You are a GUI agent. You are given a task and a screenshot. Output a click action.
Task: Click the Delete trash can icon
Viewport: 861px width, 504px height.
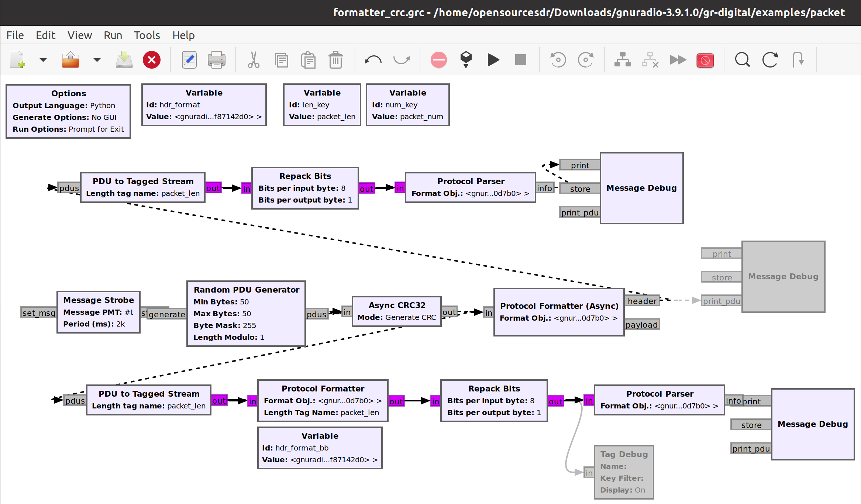coord(335,60)
